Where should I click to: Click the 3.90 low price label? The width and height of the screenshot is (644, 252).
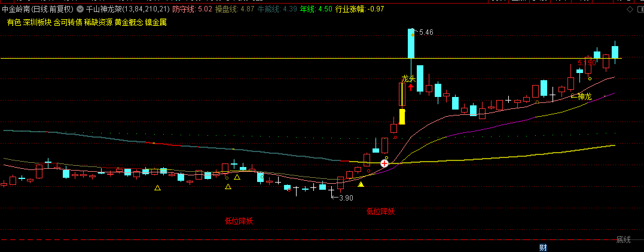pyautogui.click(x=346, y=198)
